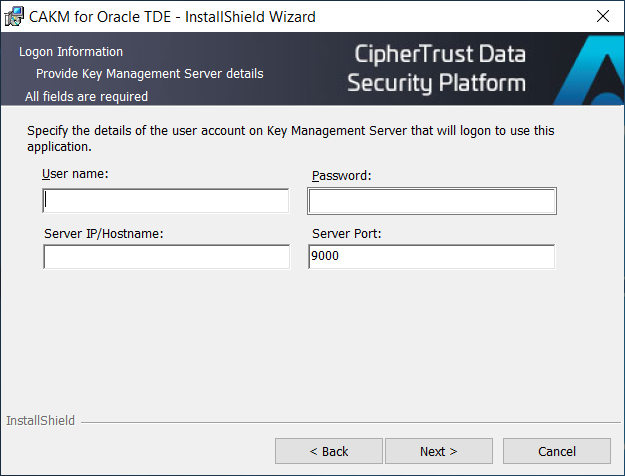Click the InstallShield label at bottom left

click(40, 421)
